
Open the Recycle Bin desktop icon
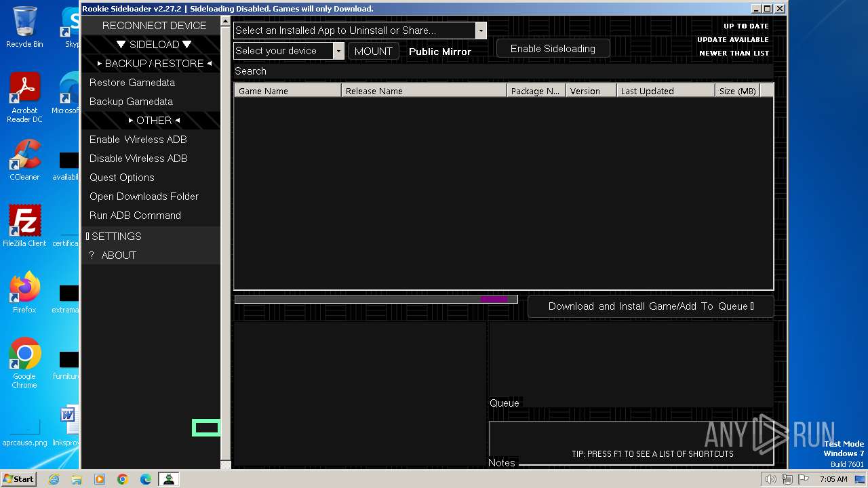point(24,27)
